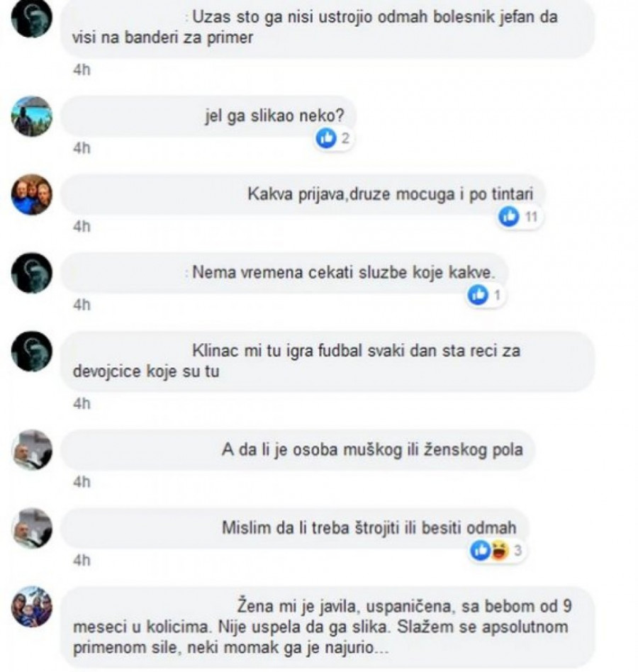638x672 pixels.
Task: Open family photo avatar beside 'Kakva prijava' comment
Action: coord(32,194)
